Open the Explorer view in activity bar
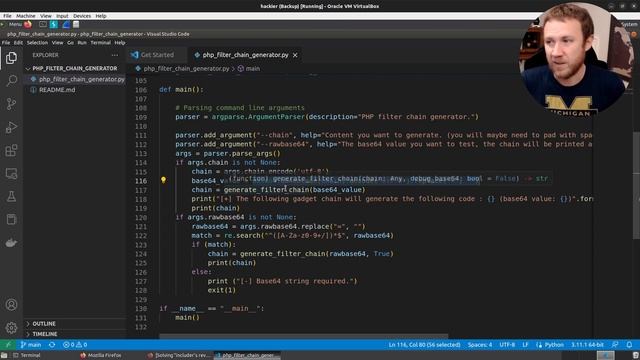The width and height of the screenshot is (640, 360). [x=11, y=58]
